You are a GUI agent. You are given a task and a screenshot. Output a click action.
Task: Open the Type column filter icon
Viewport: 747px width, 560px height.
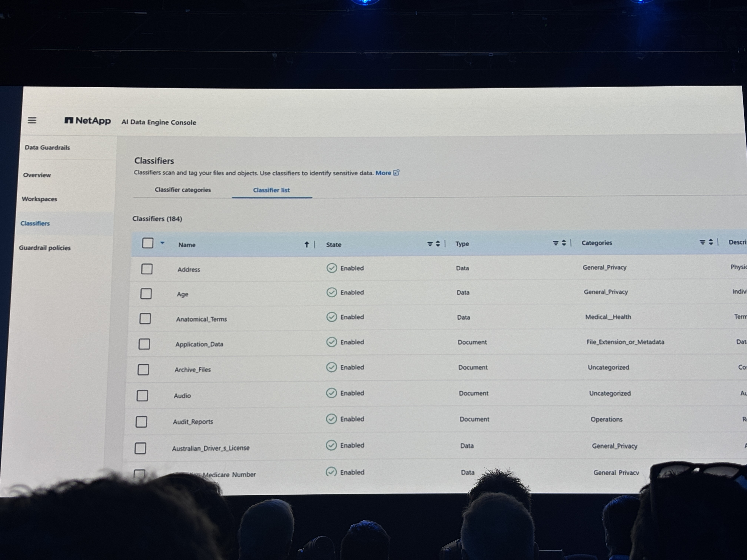pos(555,243)
